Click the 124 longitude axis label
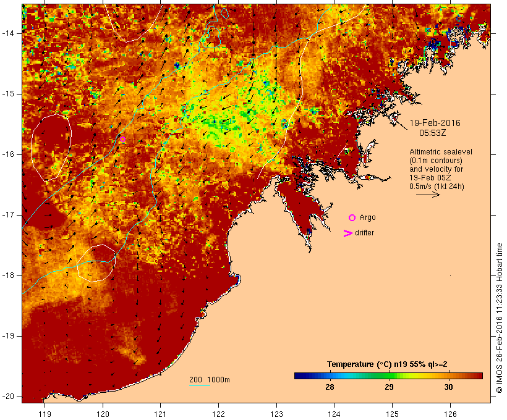Viewport: 507px width, 420px height. tap(334, 414)
